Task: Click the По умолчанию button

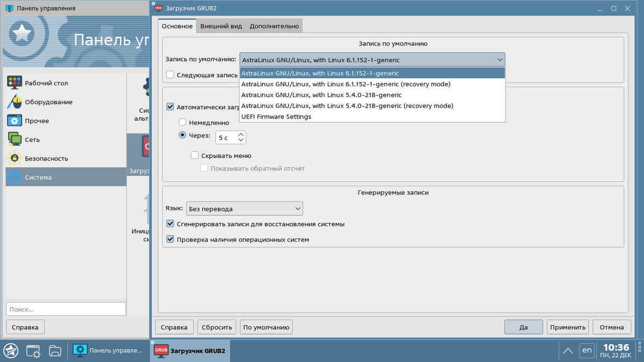Action: 266,327
